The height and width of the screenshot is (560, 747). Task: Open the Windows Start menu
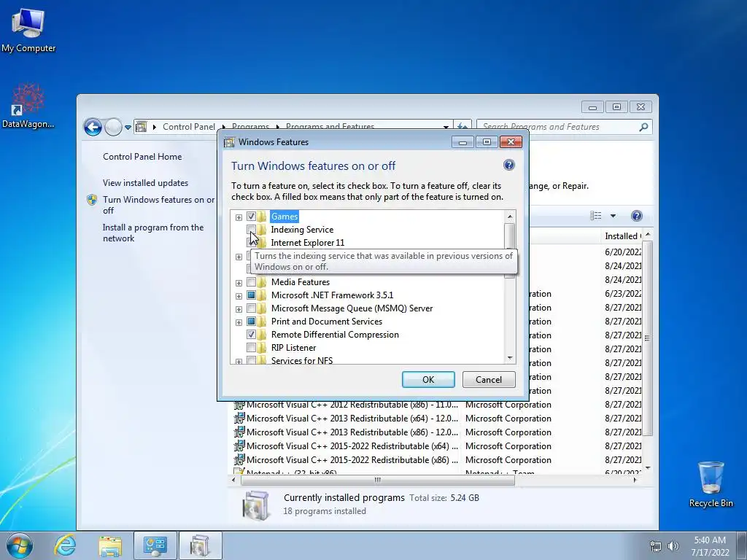click(x=20, y=545)
